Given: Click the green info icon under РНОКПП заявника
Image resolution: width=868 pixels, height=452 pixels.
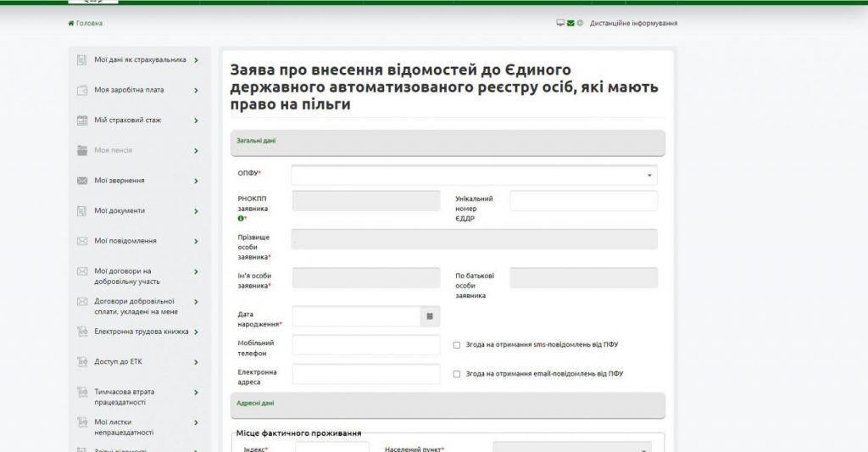Looking at the screenshot, I should [x=241, y=218].
